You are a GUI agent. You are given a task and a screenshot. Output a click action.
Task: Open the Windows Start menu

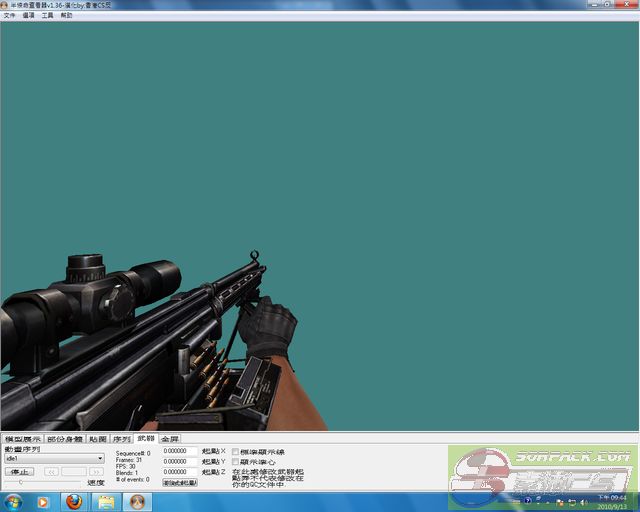13,502
